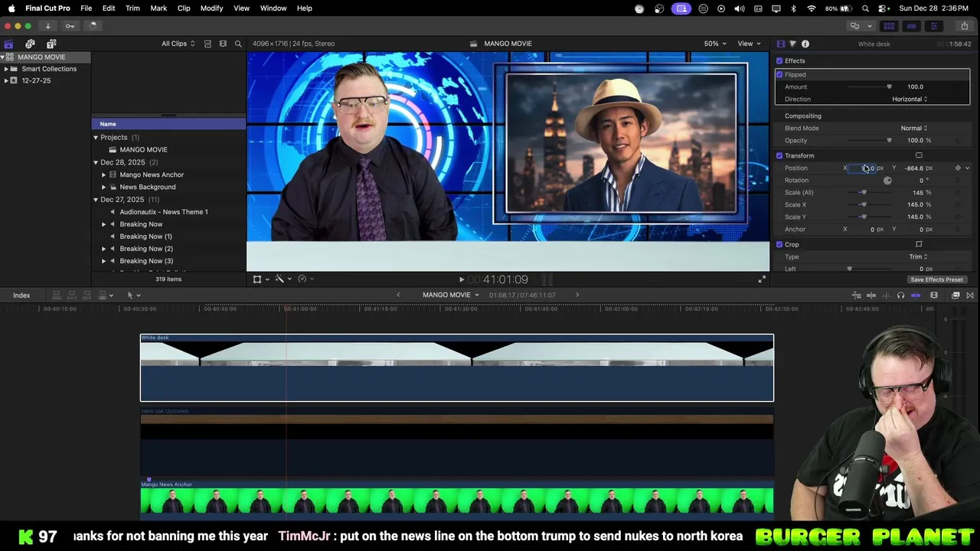This screenshot has height=551, width=980.
Task: Open the Crop Type Trim dropdown
Action: 918,256
